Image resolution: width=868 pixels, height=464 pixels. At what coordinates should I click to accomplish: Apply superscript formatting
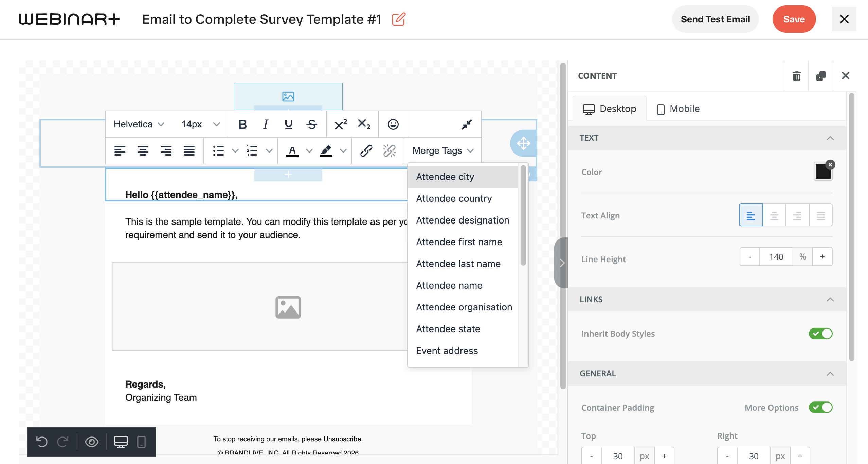tap(341, 124)
